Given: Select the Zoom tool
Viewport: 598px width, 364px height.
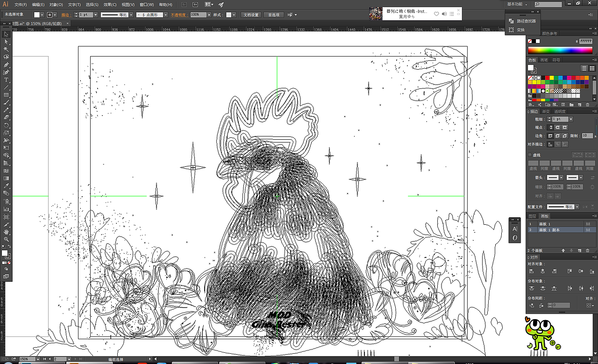Looking at the screenshot, I should [x=7, y=239].
